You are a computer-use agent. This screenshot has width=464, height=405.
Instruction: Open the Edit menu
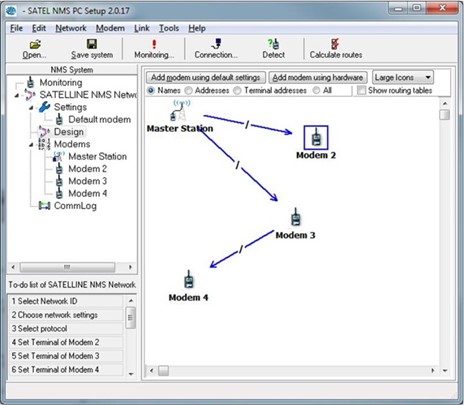(39, 28)
